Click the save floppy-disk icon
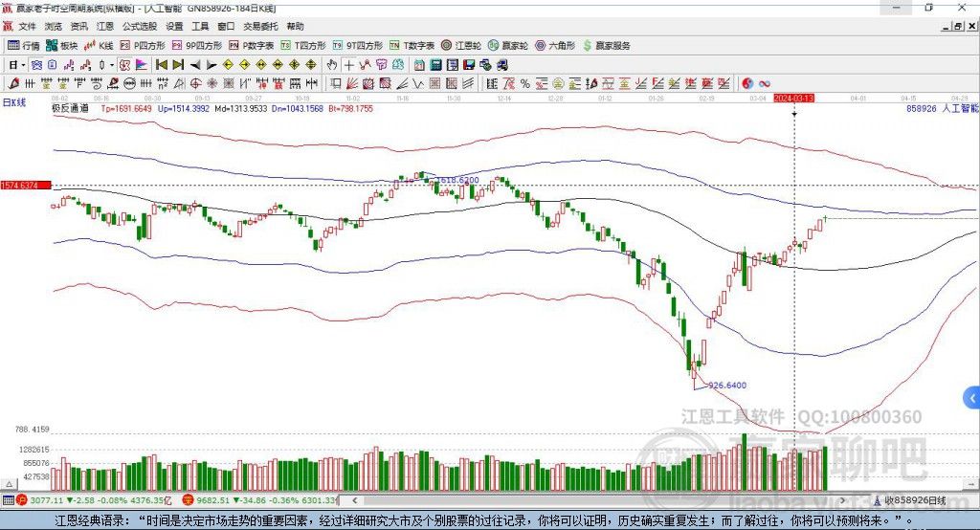This screenshot has height=530, width=980. [x=469, y=65]
